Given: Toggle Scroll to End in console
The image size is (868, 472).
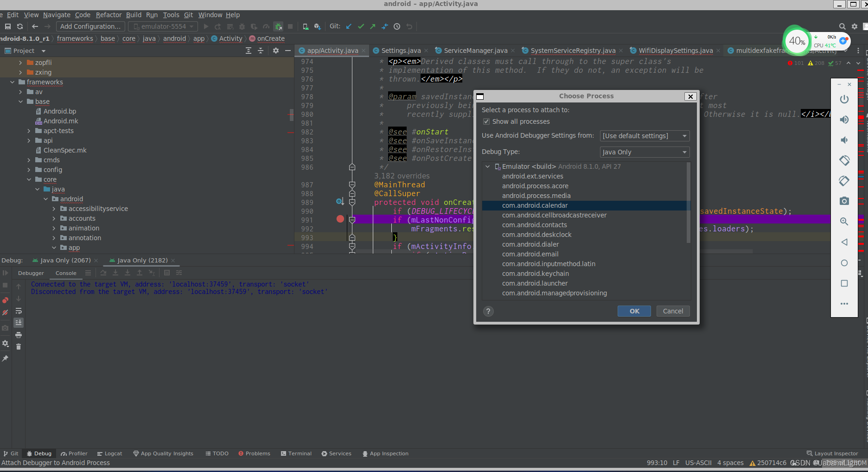Looking at the screenshot, I should point(19,323).
